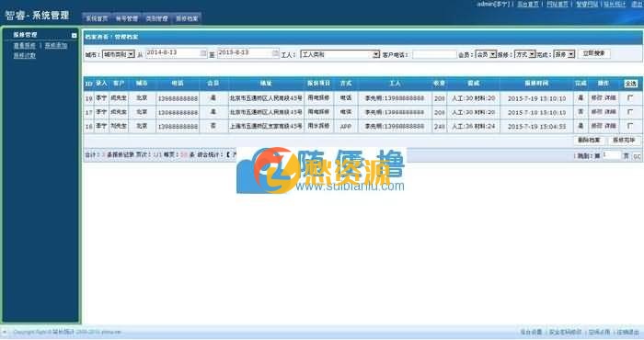
Task: Click the 报修项目 column header
Action: pyautogui.click(x=318, y=84)
